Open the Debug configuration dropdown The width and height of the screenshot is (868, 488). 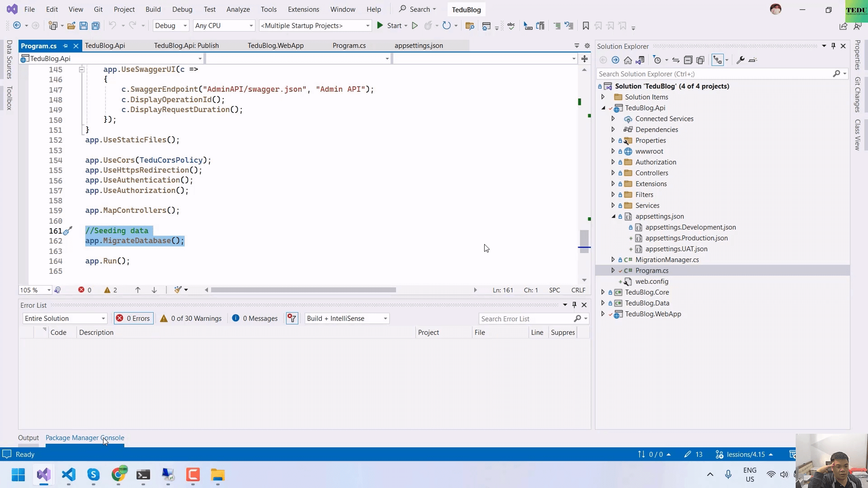171,26
